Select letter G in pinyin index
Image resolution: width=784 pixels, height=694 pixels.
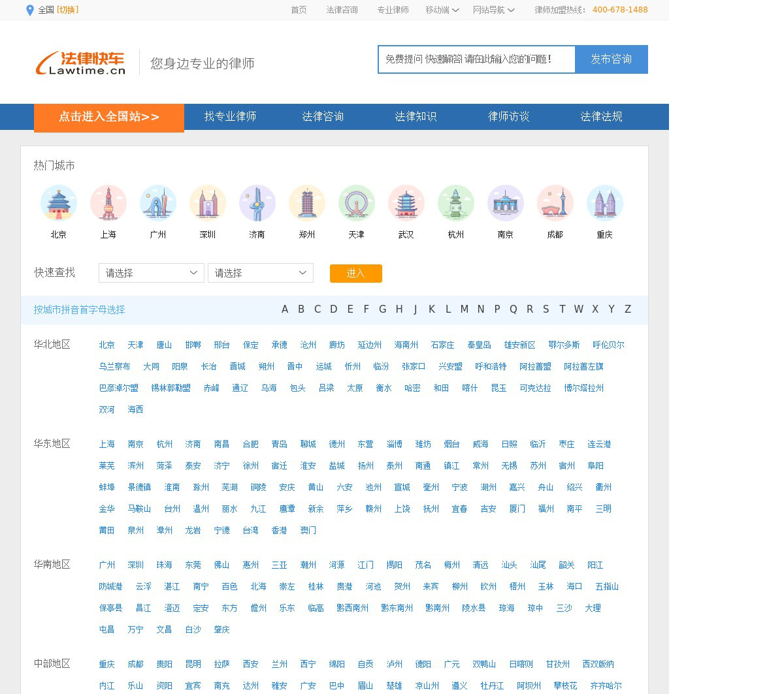point(383,309)
